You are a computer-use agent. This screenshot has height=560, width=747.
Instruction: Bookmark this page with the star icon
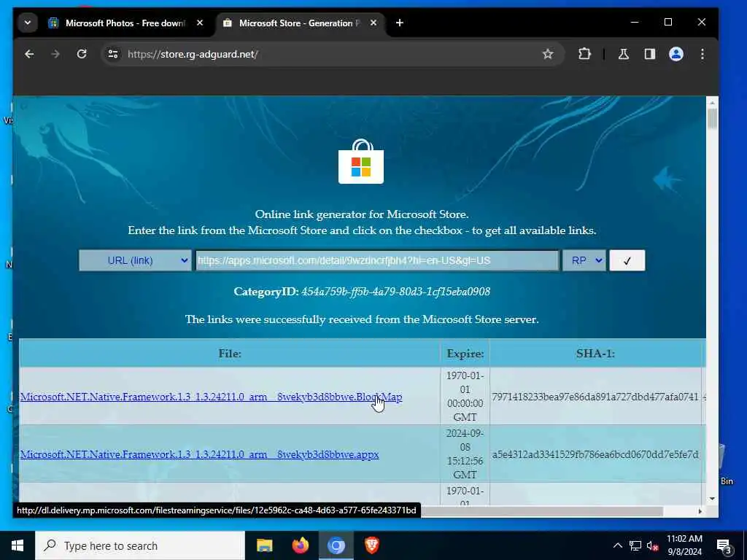coord(548,54)
